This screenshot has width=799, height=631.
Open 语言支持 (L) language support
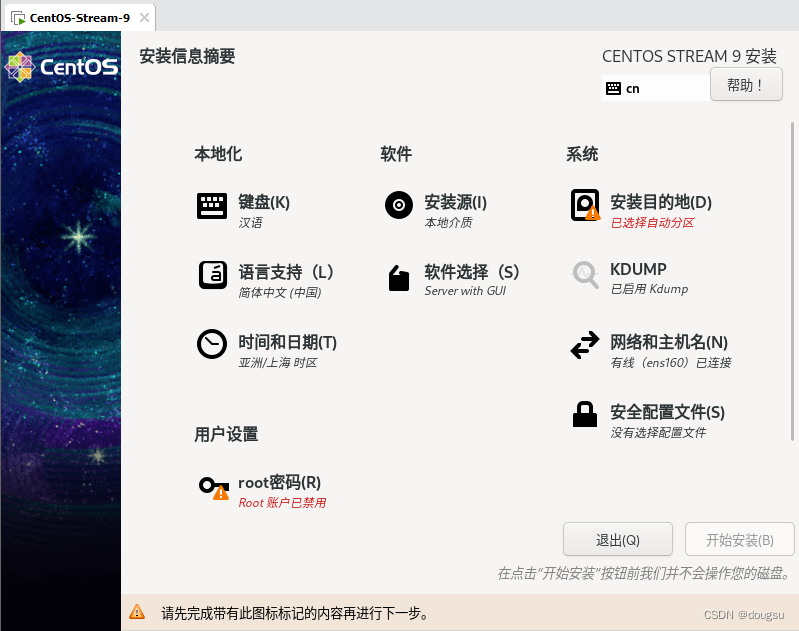point(286,272)
